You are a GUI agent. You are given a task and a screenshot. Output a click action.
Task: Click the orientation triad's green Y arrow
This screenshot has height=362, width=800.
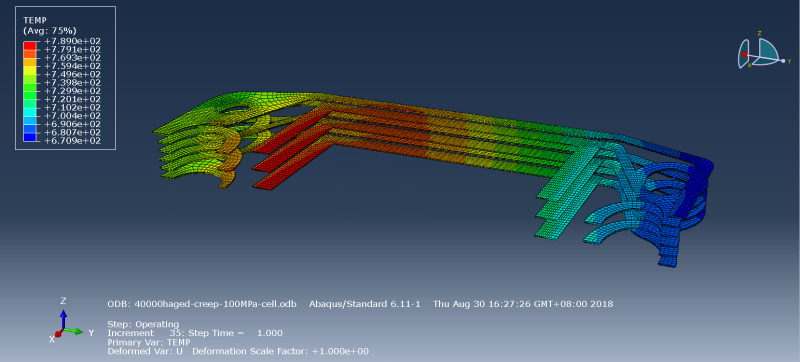coord(74,331)
